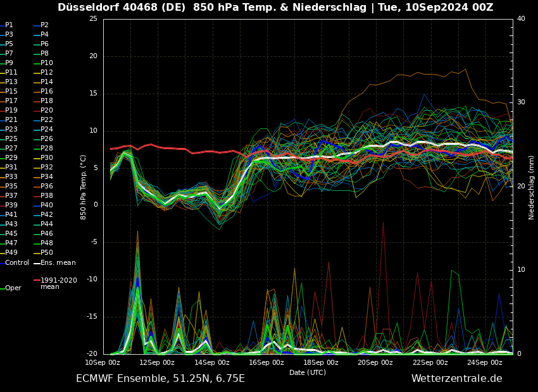The width and height of the screenshot is (538, 392).
Task: Click the ECMWF Ensemble coordinates caption
Action: [160, 379]
